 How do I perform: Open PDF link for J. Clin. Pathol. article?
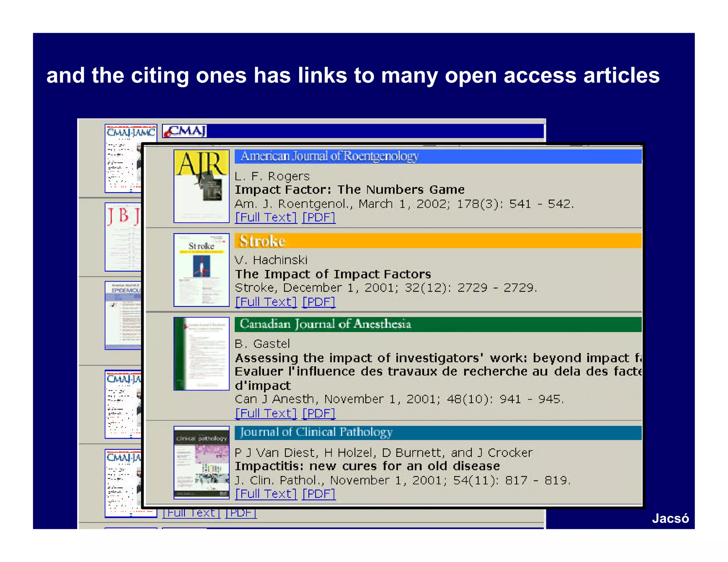pos(318,494)
